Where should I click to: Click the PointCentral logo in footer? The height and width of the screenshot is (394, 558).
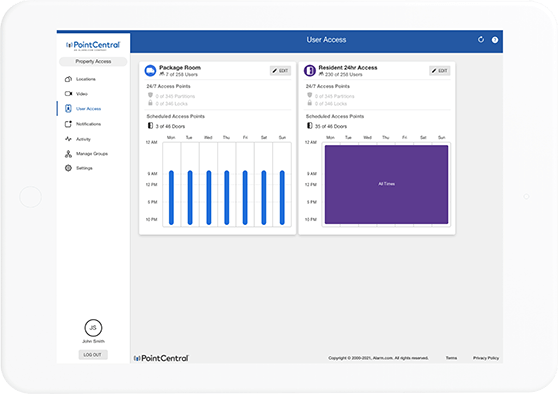pos(161,358)
